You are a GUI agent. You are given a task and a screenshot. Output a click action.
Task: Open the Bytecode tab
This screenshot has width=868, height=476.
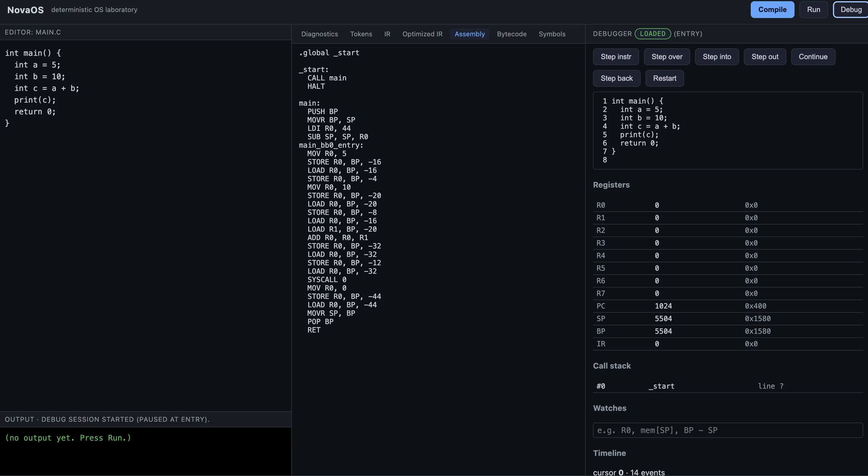pyautogui.click(x=511, y=34)
